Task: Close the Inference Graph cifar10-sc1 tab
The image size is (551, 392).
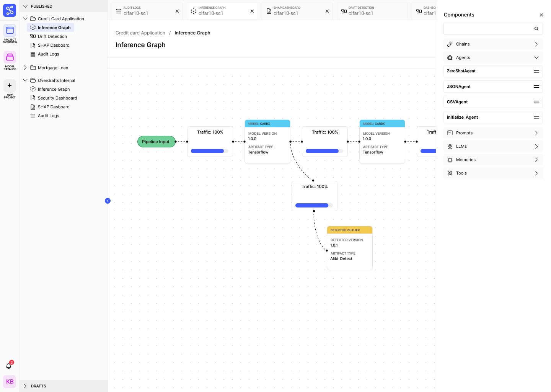Action: [x=252, y=11]
